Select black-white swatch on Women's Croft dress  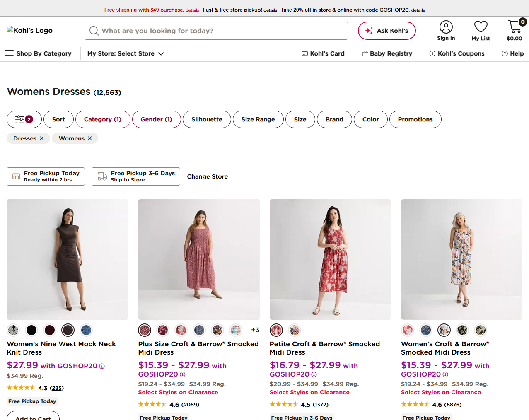click(x=462, y=330)
